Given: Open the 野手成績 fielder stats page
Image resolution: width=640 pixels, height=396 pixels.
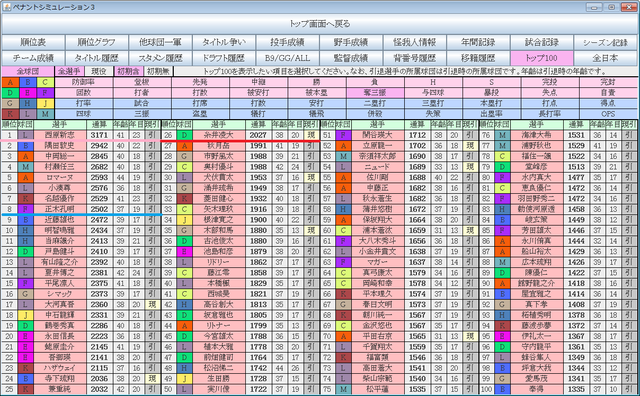Looking at the screenshot, I should (x=351, y=42).
